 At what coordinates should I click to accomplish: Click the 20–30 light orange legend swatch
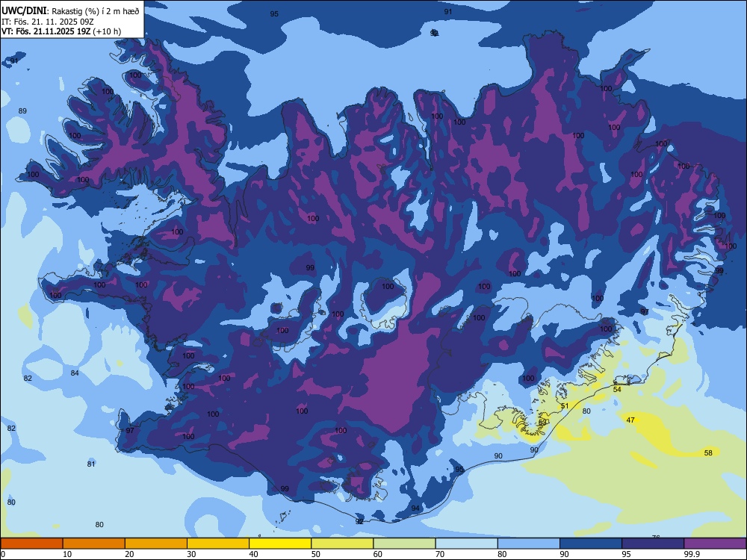(x=156, y=544)
